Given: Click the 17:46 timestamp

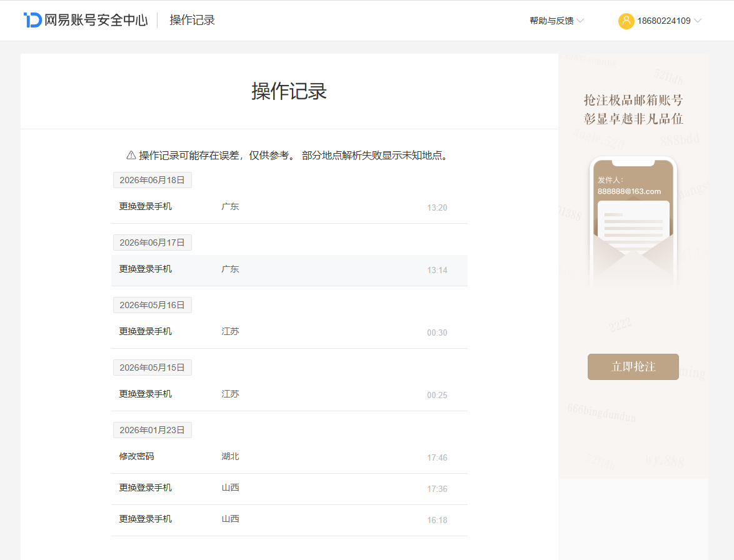Looking at the screenshot, I should point(437,457).
